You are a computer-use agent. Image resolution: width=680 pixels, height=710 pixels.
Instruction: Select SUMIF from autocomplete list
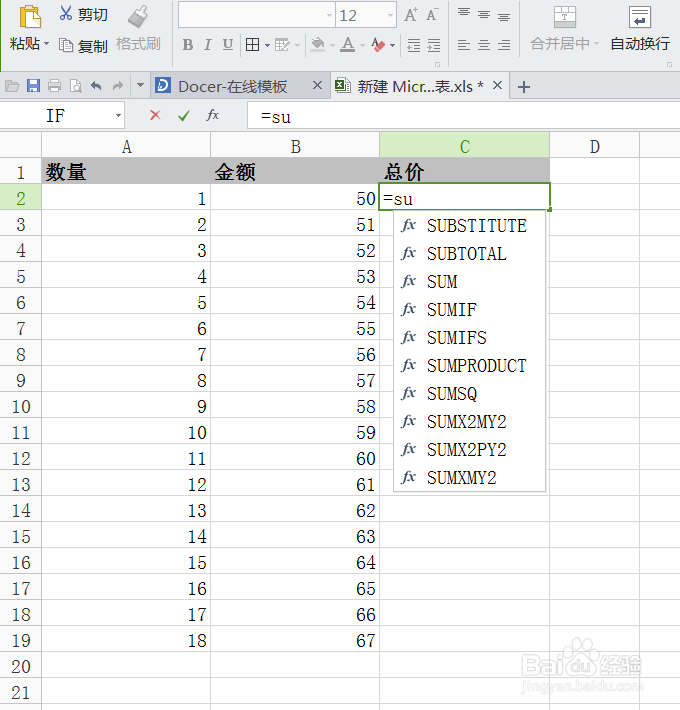(x=469, y=310)
